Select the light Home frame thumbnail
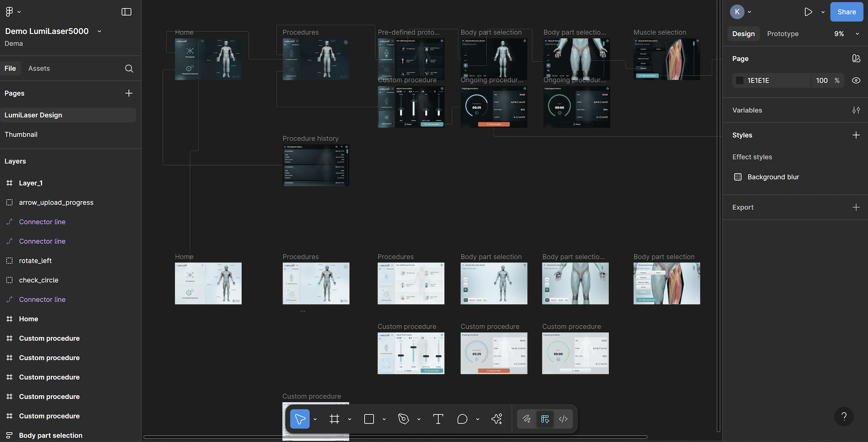 tap(208, 283)
